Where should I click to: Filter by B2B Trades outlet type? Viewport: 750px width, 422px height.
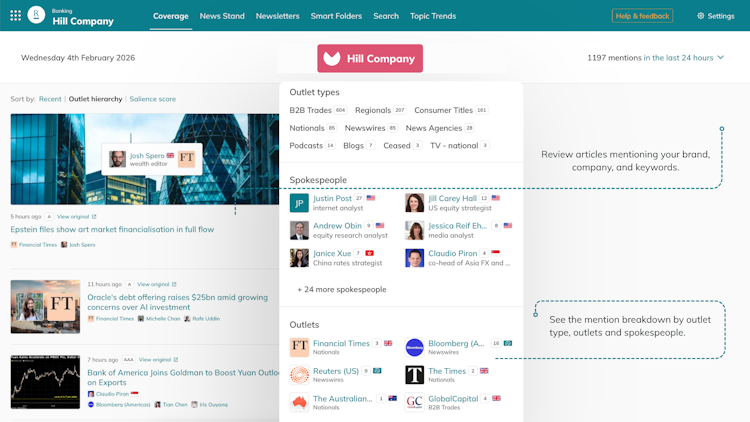(x=318, y=110)
